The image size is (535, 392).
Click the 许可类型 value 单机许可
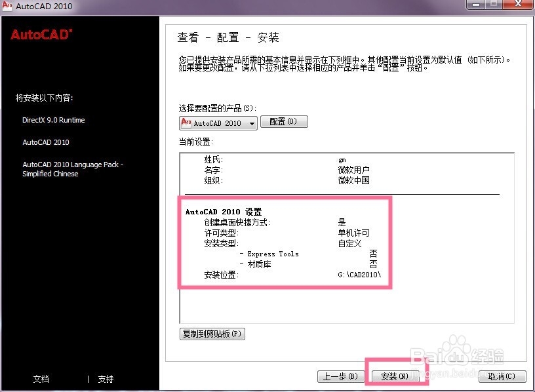pos(354,233)
